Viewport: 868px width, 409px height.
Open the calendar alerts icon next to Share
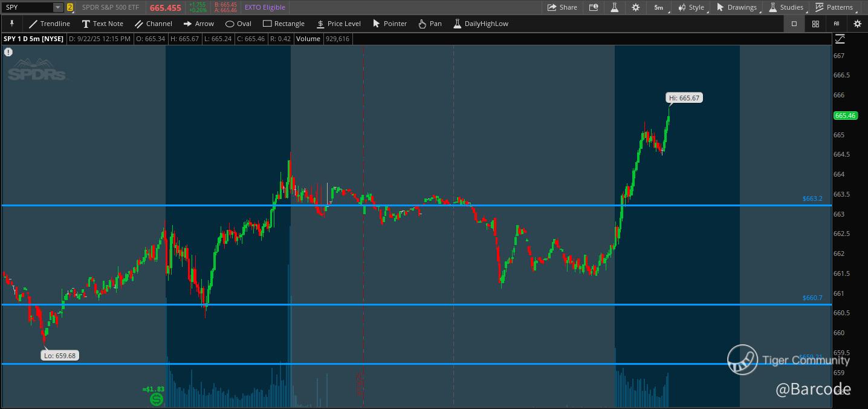click(594, 7)
